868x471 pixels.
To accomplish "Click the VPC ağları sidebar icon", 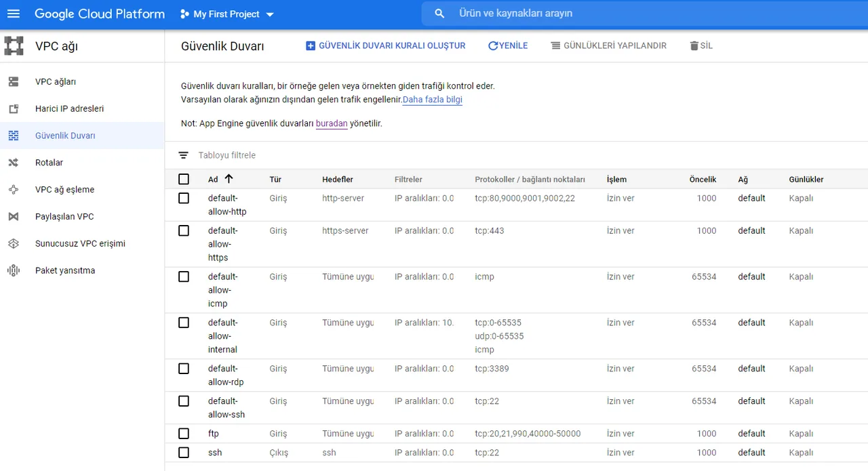I will pos(14,82).
